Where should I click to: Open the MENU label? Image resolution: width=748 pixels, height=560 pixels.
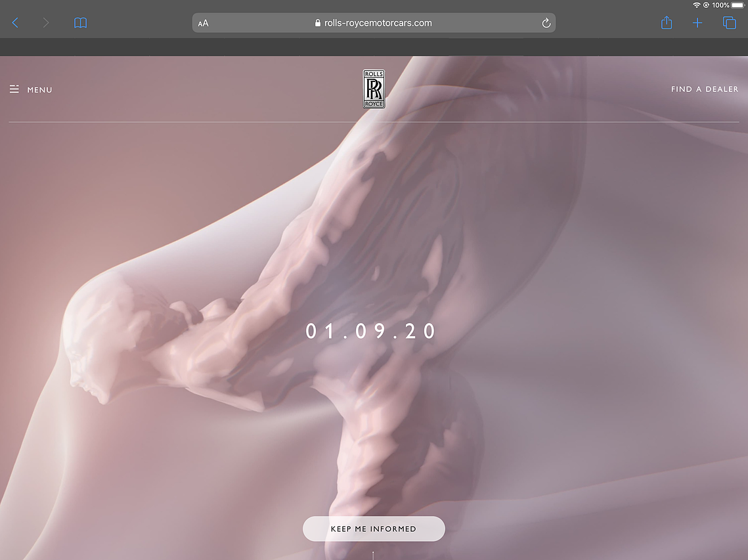[x=39, y=90]
